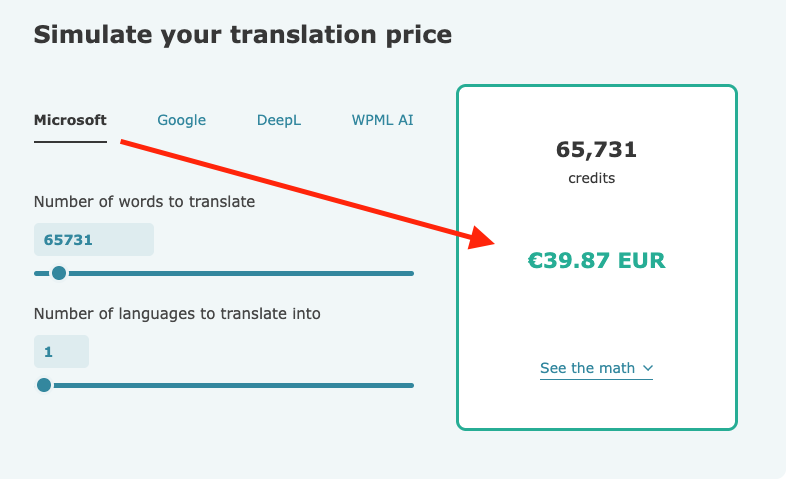The height and width of the screenshot is (480, 796).
Task: Click the Simulate your translation price heading
Action: pyautogui.click(x=243, y=35)
